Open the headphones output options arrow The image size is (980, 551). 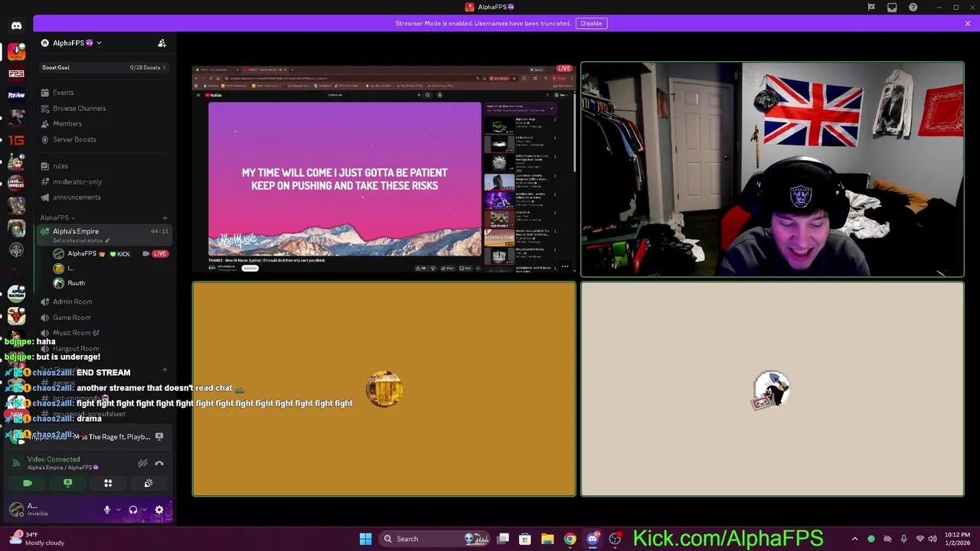(x=144, y=510)
